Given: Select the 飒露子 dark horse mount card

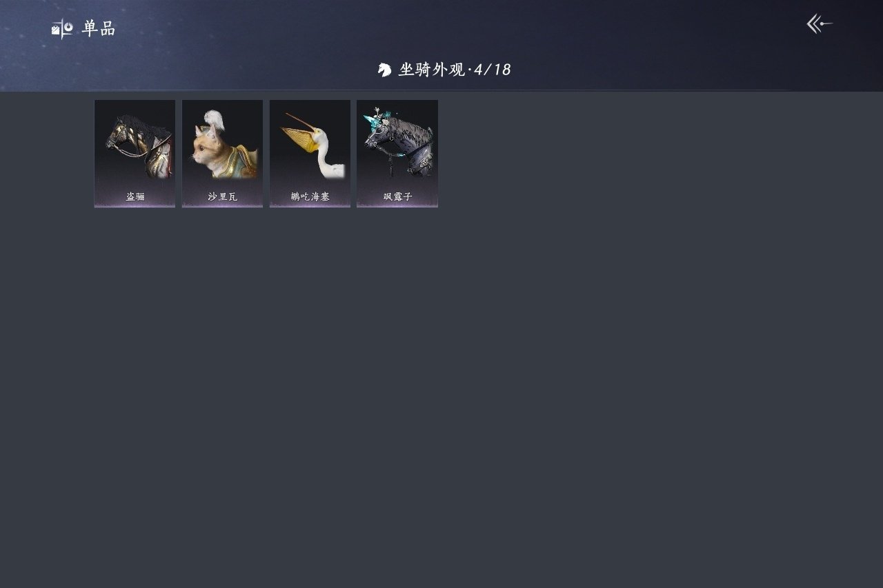Looking at the screenshot, I should (397, 153).
